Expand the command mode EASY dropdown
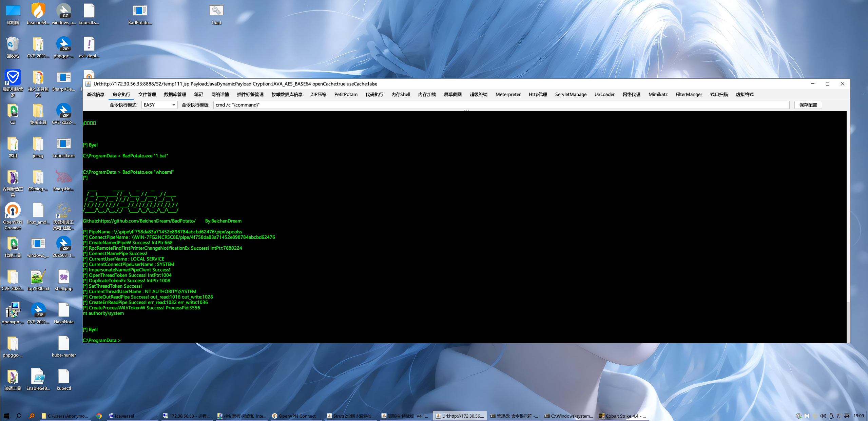Screen dimensions: 868x421 point(174,105)
